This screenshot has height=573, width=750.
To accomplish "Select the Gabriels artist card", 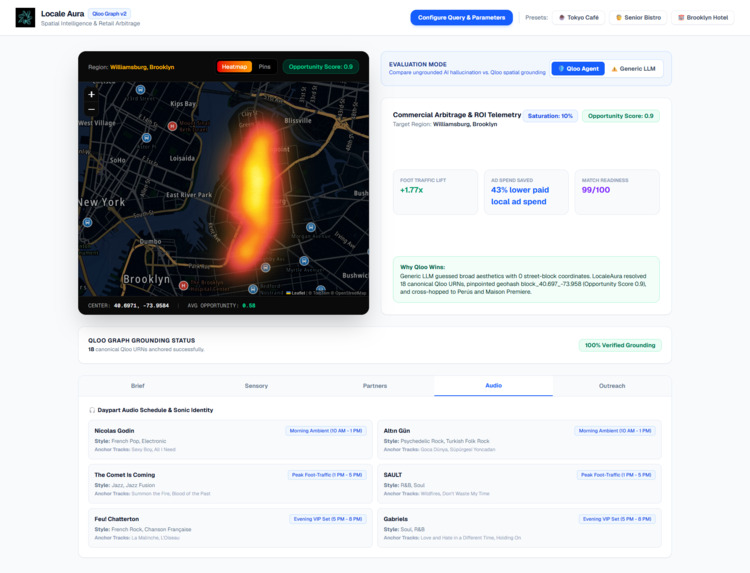I will (x=519, y=528).
